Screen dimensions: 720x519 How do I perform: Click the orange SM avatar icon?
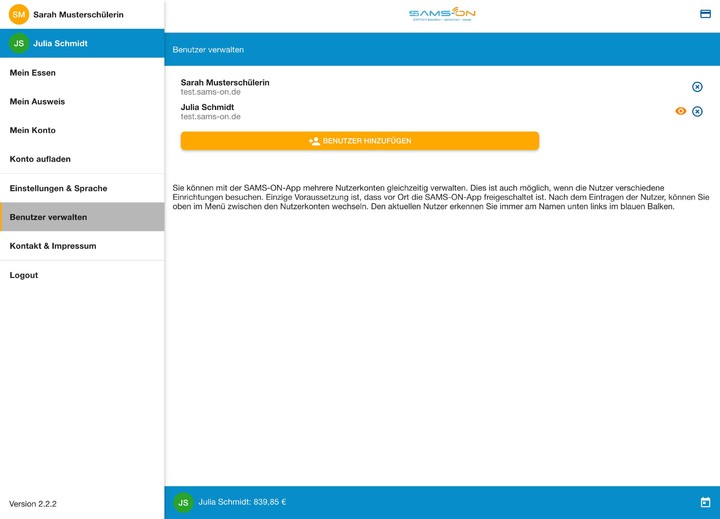(x=18, y=14)
